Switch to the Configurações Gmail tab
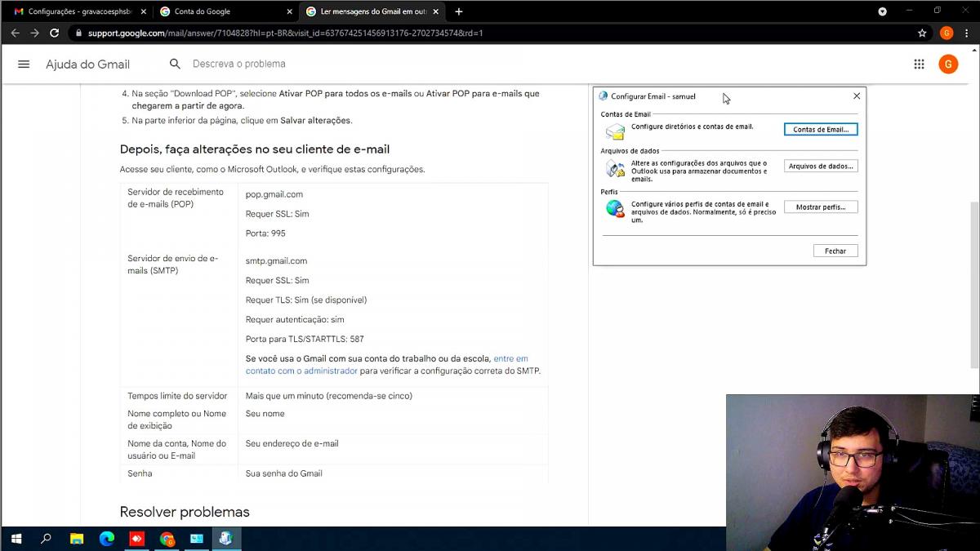The width and height of the screenshot is (980, 551). (80, 11)
